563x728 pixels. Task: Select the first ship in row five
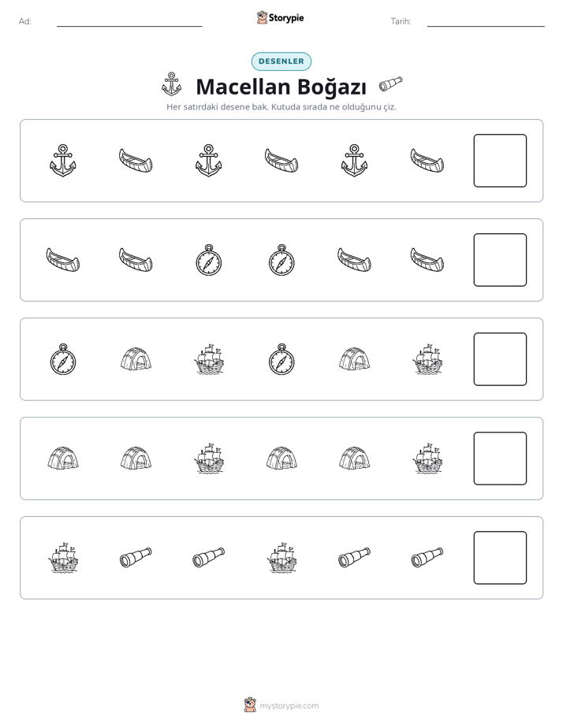pyautogui.click(x=63, y=558)
